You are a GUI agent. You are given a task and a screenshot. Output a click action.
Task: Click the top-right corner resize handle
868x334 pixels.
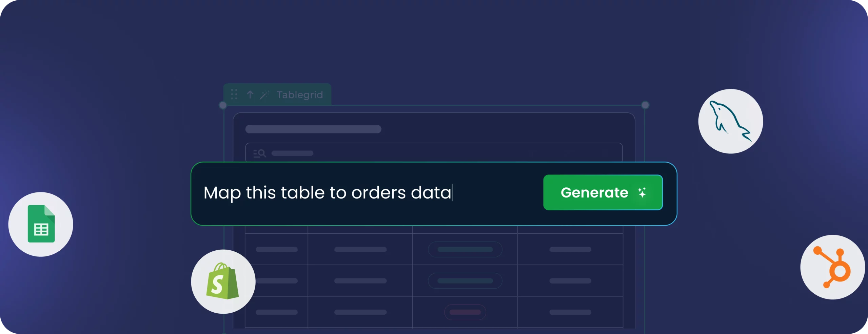pyautogui.click(x=645, y=105)
